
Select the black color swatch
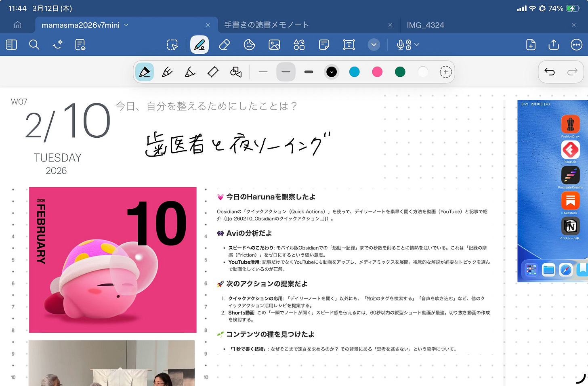332,72
